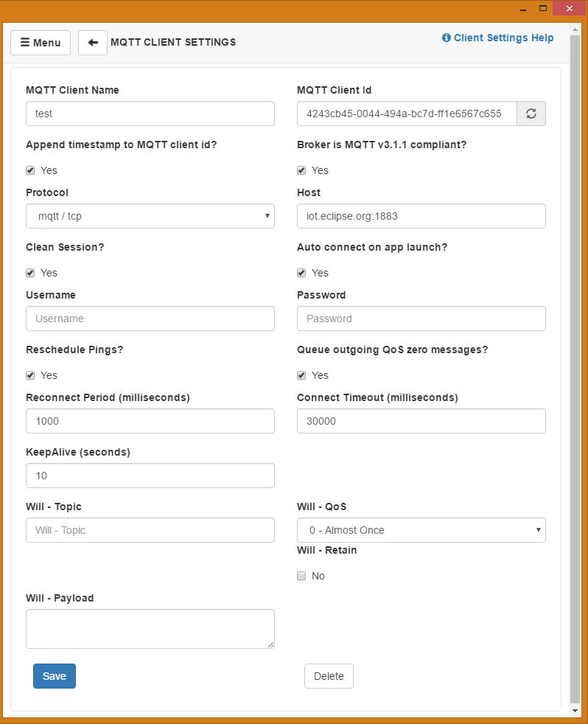Viewport: 588px width, 724px height.
Task: Focus the Host input field
Action: [x=421, y=217]
